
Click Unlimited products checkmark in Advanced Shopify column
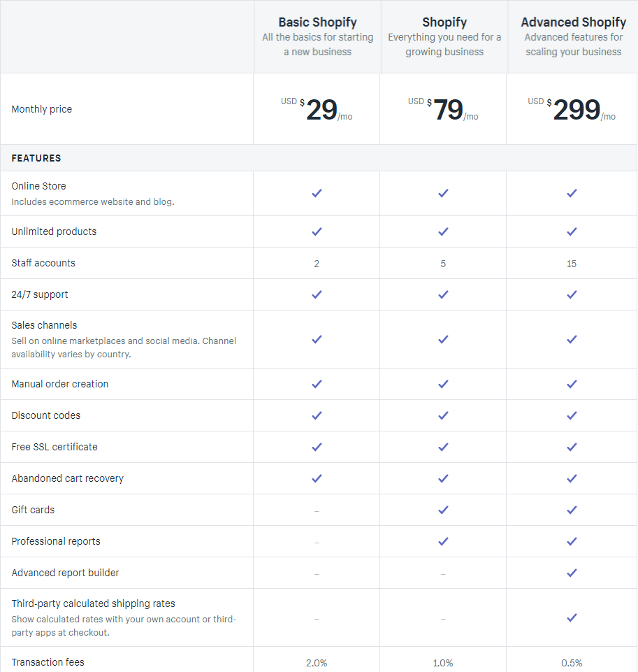pyautogui.click(x=572, y=232)
